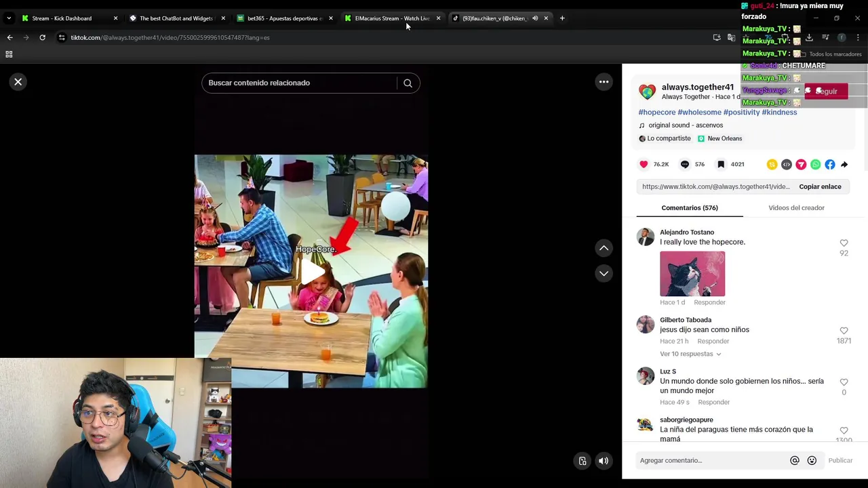
Task: Open the browser profile avatar
Action: (842, 37)
